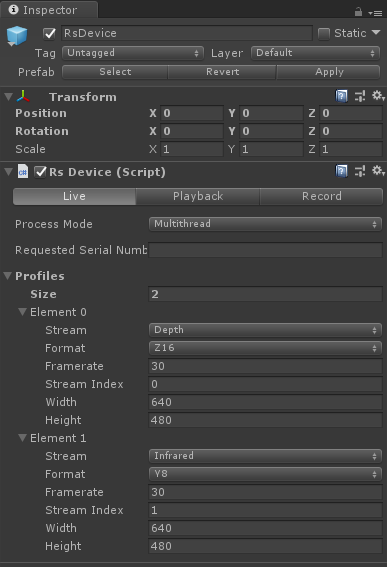Open Transform component help reference icon
The width and height of the screenshot is (387, 567).
pos(341,96)
